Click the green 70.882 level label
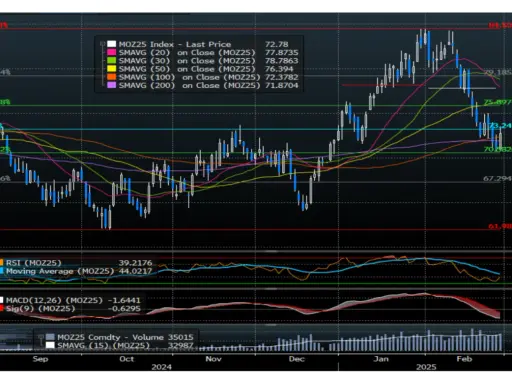 (x=497, y=149)
